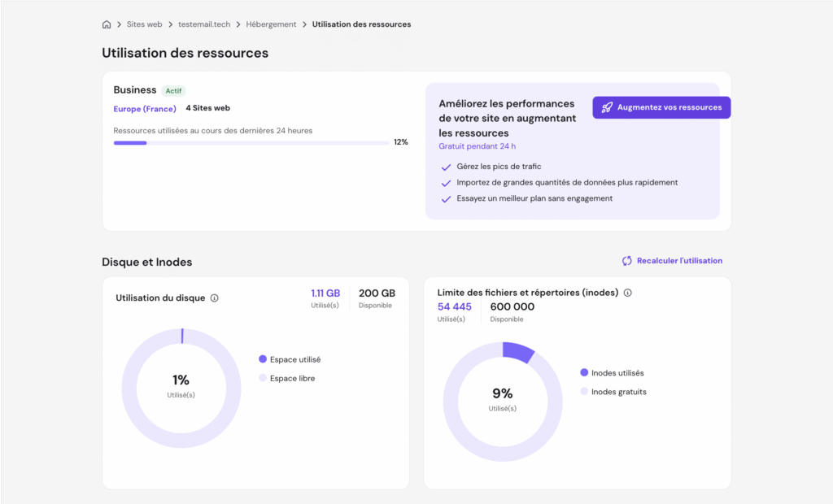Click the 24-hour resources usage progress bar

coord(251,143)
